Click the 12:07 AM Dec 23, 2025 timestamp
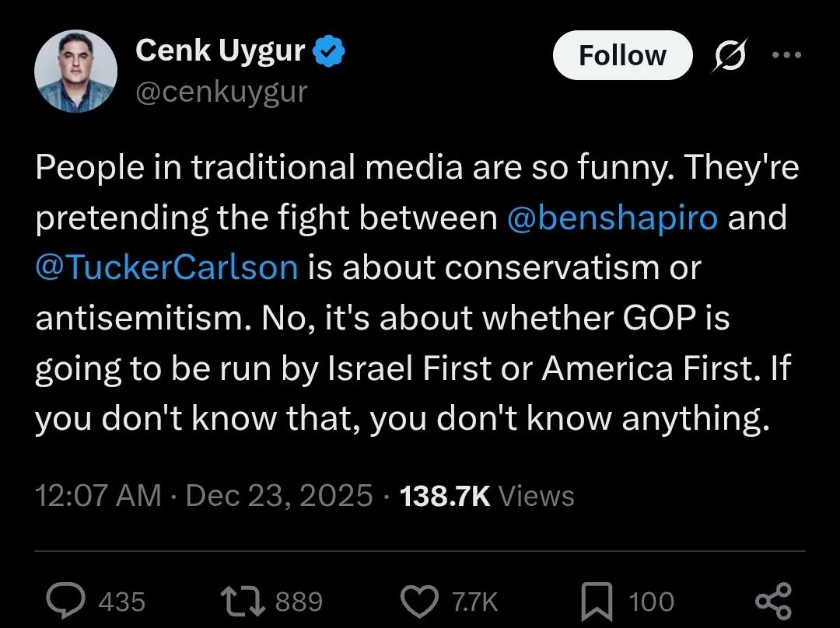The height and width of the screenshot is (628, 840). pyautogui.click(x=204, y=496)
